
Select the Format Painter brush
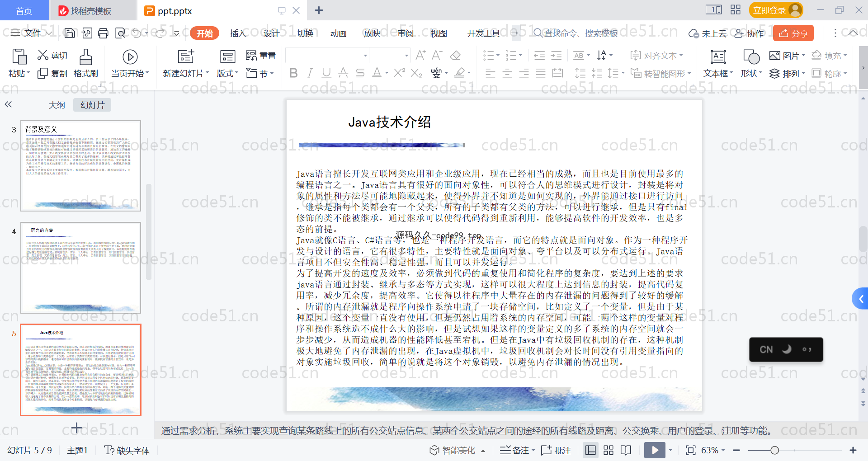click(86, 64)
